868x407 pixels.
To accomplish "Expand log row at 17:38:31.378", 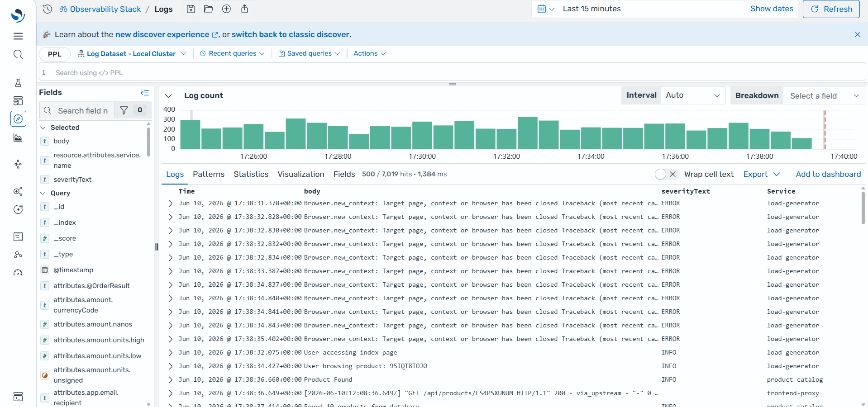I will tap(171, 203).
